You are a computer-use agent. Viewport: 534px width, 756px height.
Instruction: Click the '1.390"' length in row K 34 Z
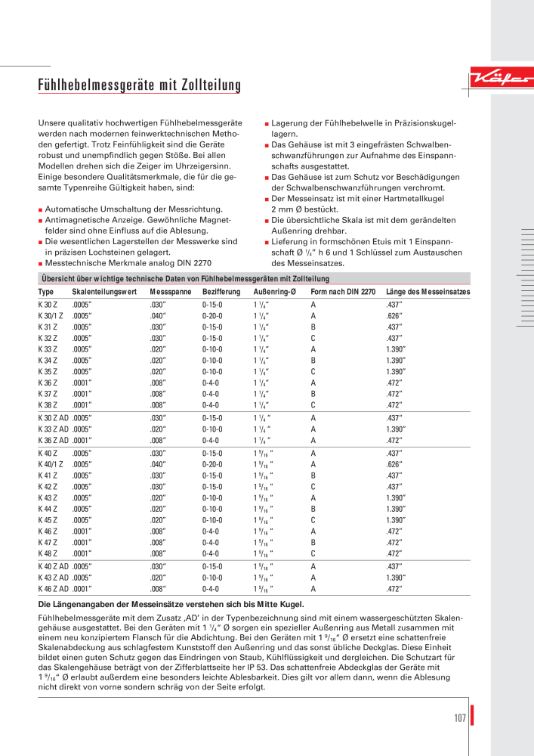[x=396, y=361]
